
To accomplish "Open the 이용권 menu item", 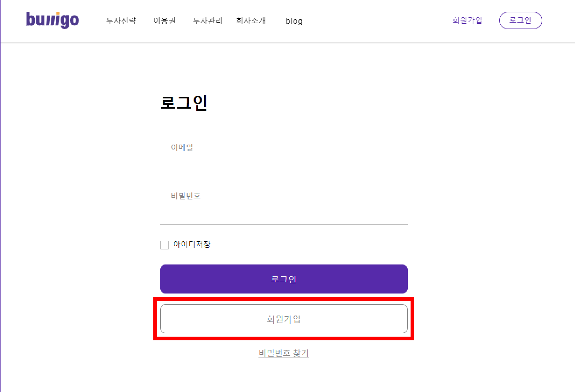I will click(x=164, y=21).
